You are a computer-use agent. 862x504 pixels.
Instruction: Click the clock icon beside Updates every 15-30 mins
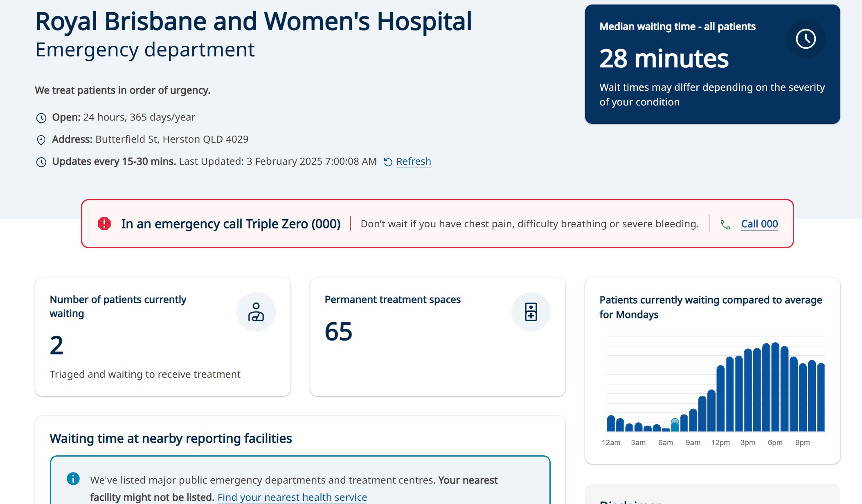click(x=41, y=162)
